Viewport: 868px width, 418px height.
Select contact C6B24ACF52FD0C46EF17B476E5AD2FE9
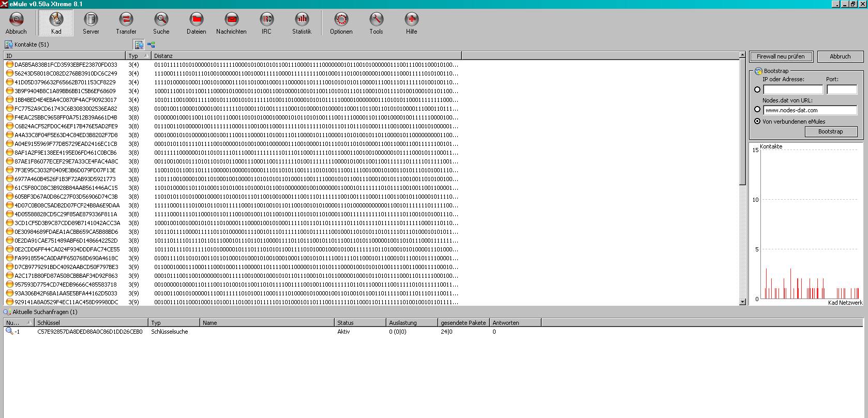66,126
